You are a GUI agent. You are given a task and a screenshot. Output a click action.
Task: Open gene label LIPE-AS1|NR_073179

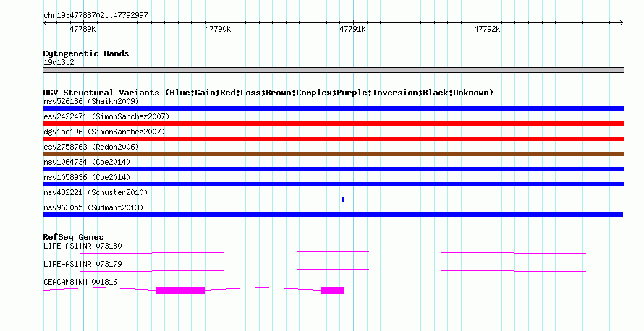pyautogui.click(x=82, y=264)
